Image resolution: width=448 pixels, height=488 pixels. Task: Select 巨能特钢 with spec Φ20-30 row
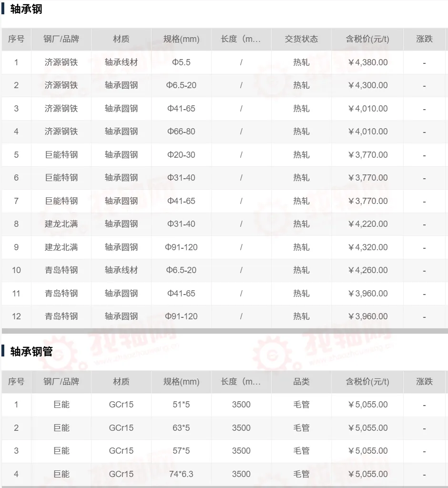61,155
